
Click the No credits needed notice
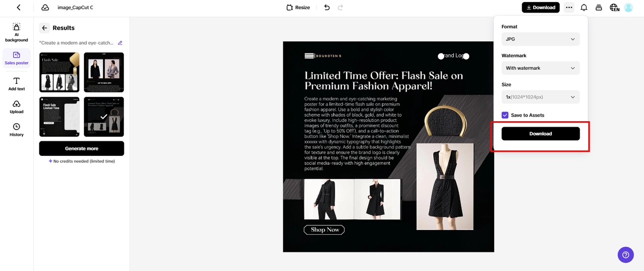pyautogui.click(x=82, y=161)
